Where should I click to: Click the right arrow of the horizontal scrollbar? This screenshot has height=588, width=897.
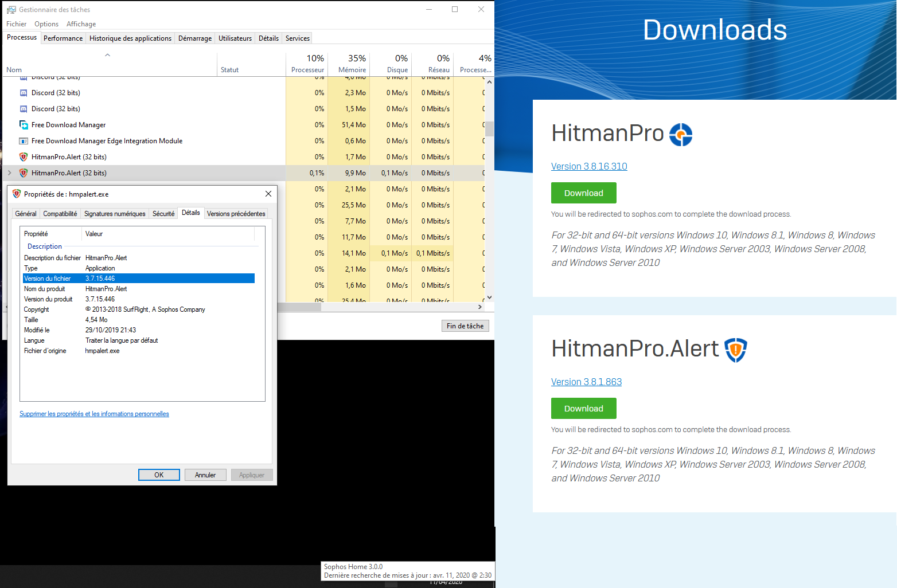tap(480, 307)
